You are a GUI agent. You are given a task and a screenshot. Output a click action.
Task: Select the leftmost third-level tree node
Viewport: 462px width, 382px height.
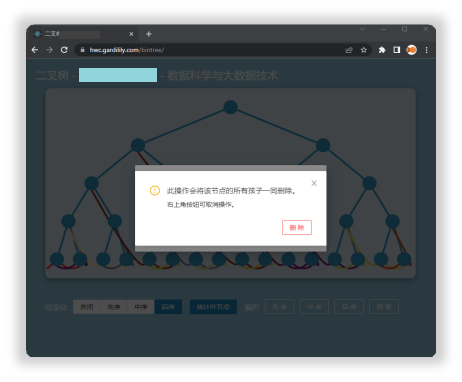pos(91,183)
